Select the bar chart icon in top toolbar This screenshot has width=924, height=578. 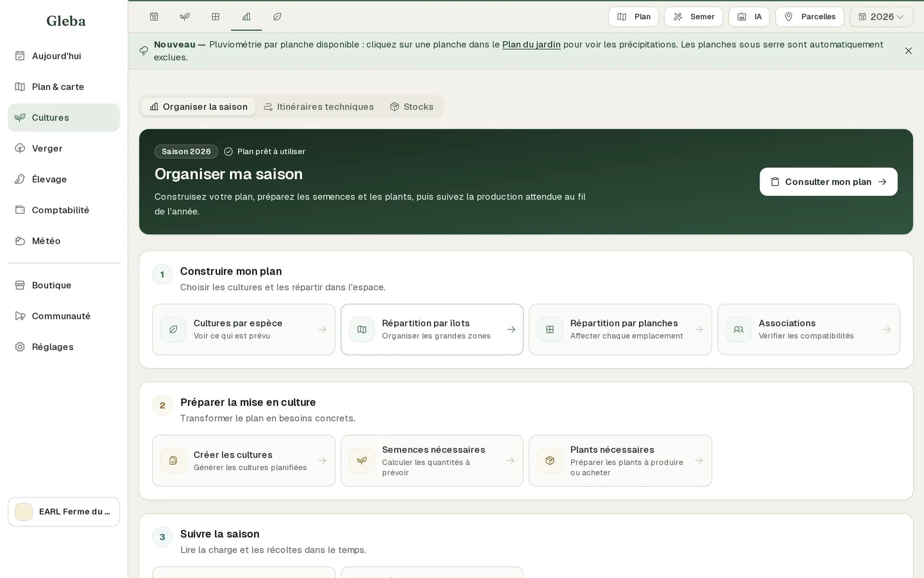tap(246, 16)
